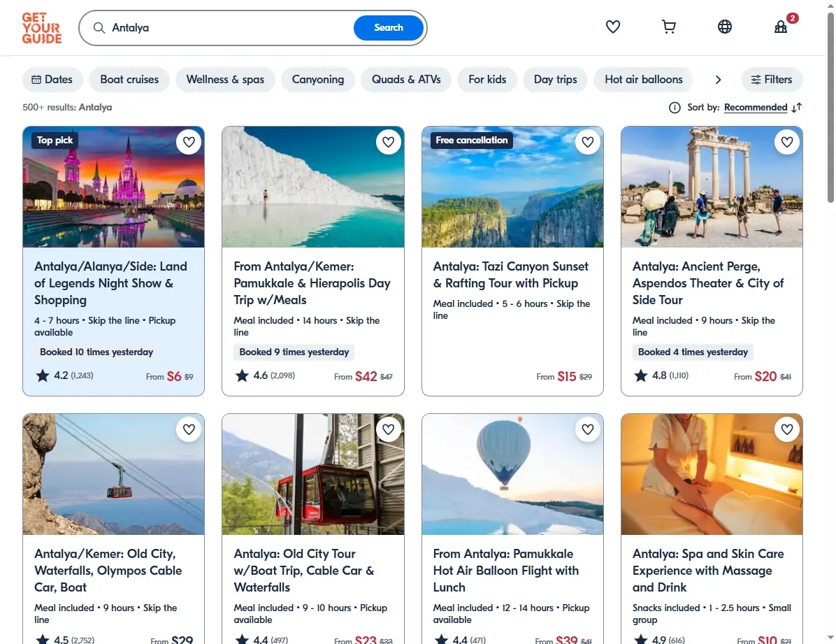Click the sort info circle icon

[x=675, y=108]
